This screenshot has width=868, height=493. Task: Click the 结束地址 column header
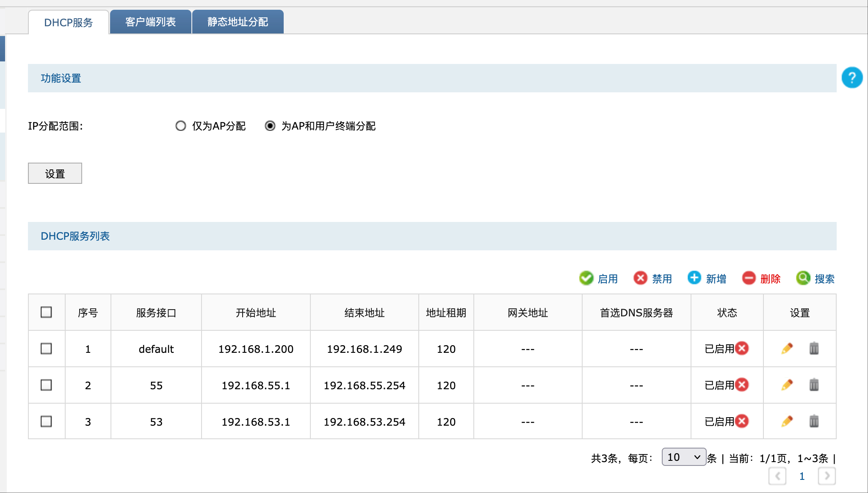[x=365, y=313]
